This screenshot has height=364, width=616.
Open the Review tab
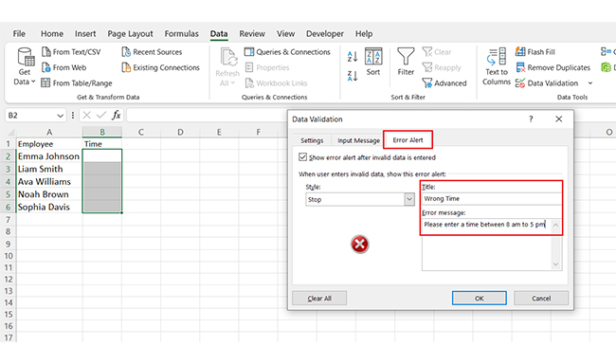tap(252, 34)
